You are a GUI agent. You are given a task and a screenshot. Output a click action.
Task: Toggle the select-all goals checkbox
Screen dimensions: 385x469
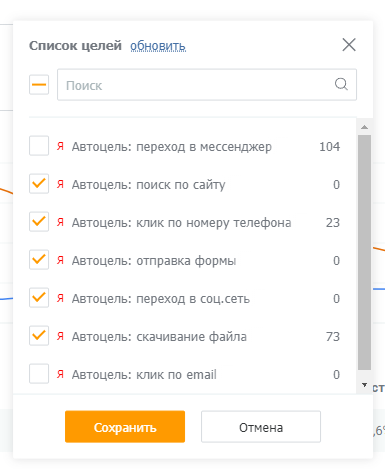39,85
